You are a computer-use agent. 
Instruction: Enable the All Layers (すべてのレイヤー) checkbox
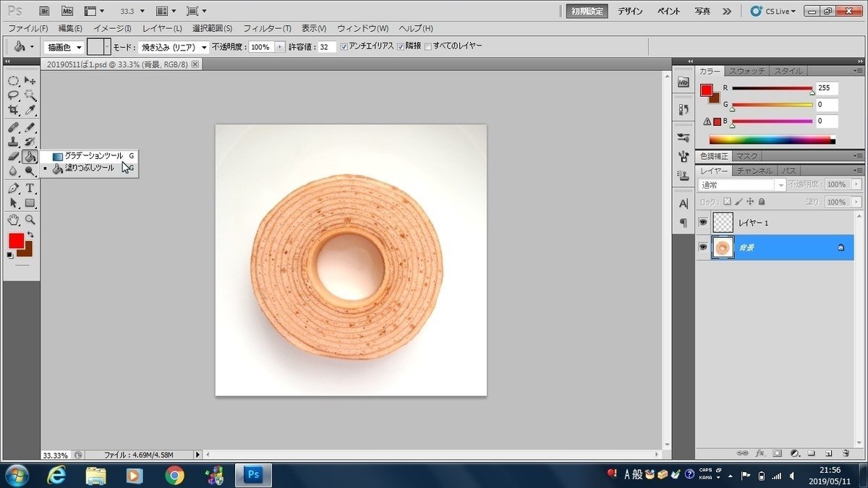pos(428,46)
